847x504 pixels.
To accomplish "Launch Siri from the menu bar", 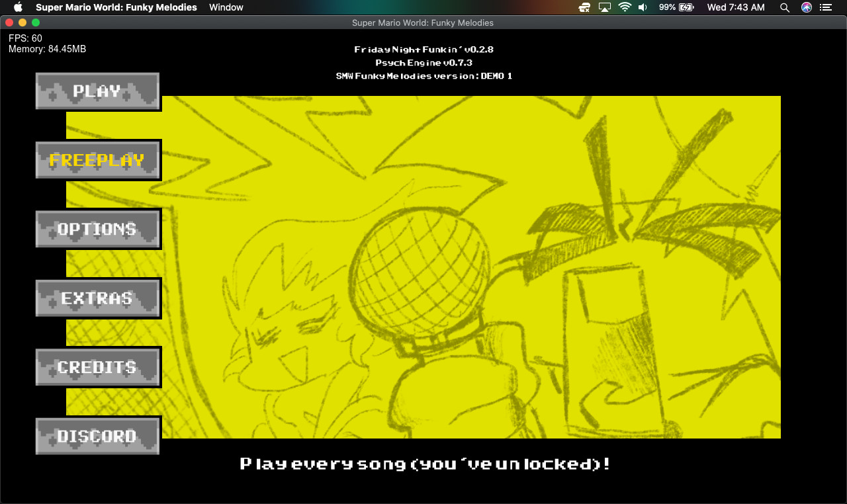I will pyautogui.click(x=806, y=7).
